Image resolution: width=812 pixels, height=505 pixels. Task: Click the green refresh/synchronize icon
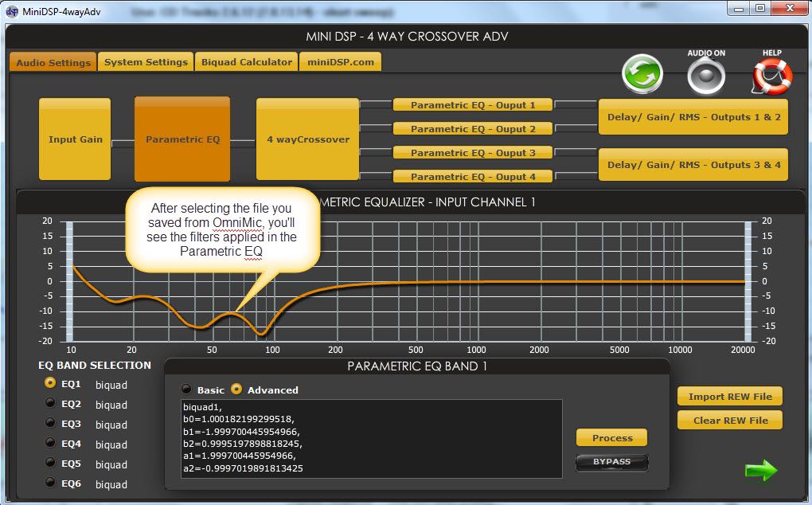point(642,74)
